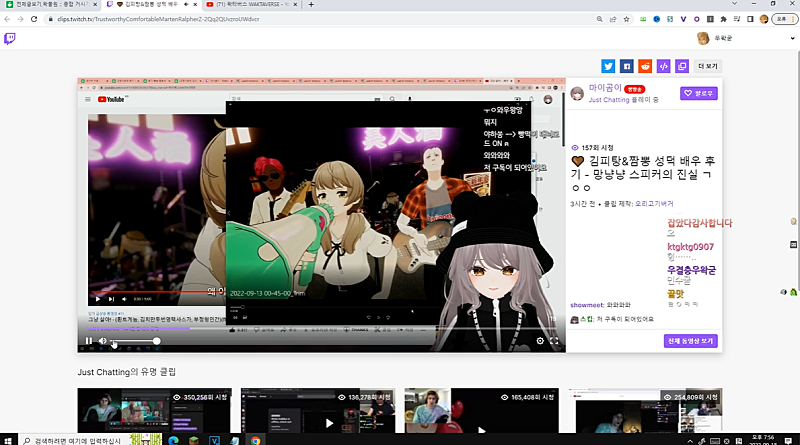
Task: Go forward in browser history
Action: (20, 19)
